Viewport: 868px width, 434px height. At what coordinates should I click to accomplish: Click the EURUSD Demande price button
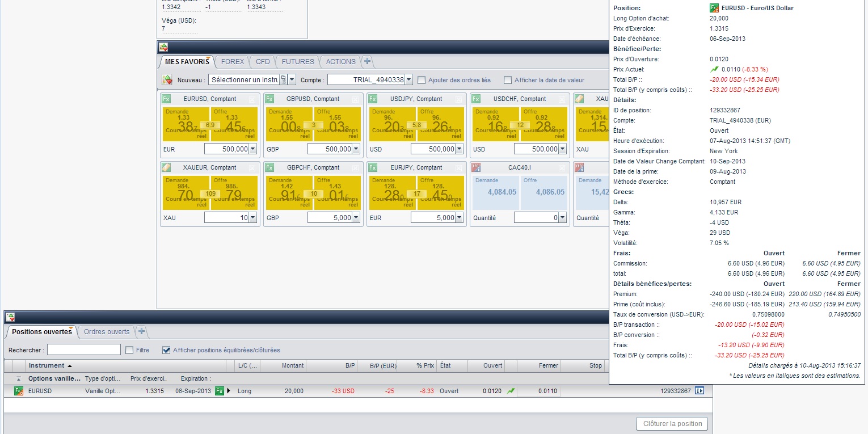186,124
